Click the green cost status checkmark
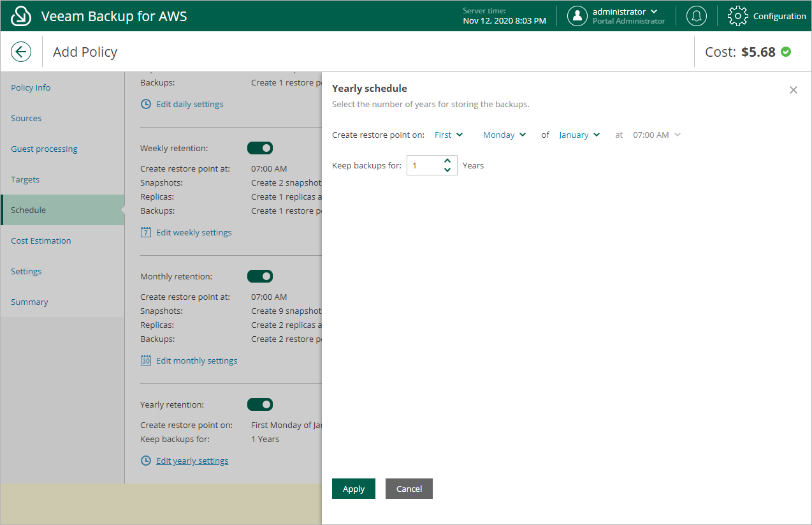 [786, 52]
